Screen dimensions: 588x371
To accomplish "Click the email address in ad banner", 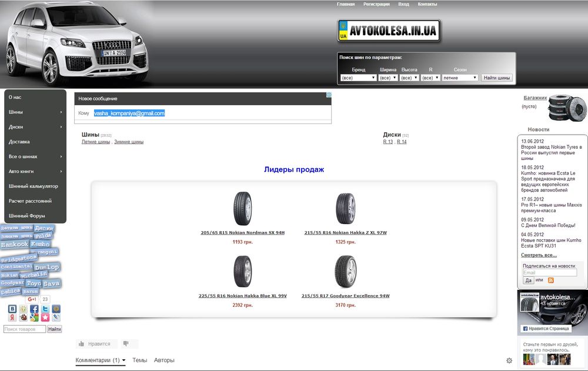I will (129, 113).
